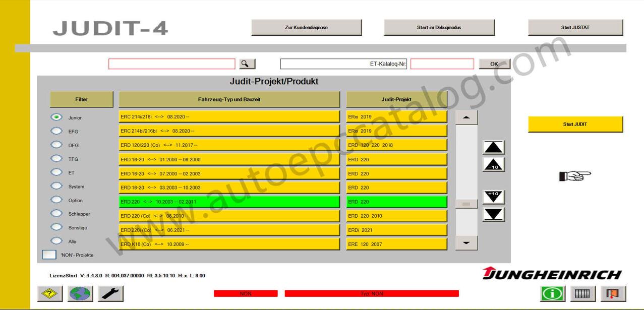Click the globe language icon
The height and width of the screenshot is (310, 644).
(x=80, y=293)
